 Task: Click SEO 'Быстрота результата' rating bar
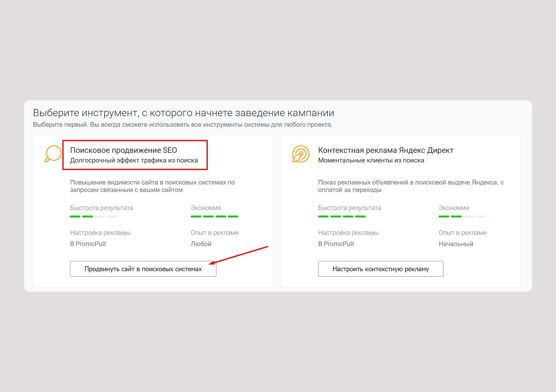[x=94, y=216]
